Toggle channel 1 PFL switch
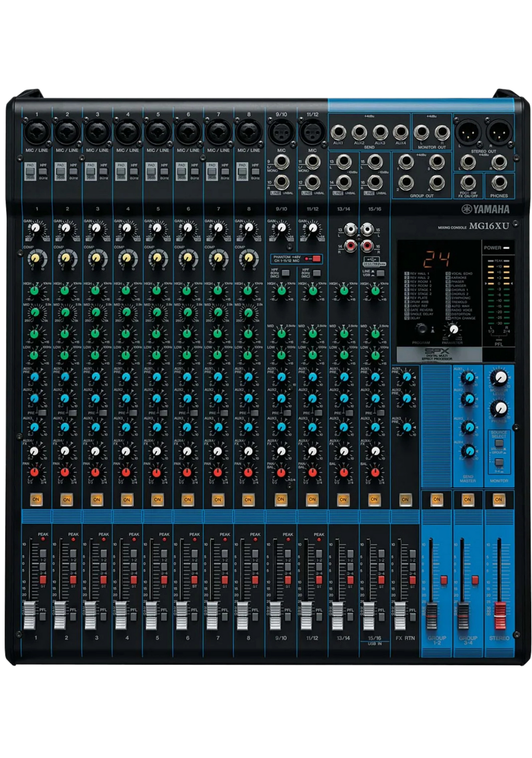 click(x=43, y=617)
